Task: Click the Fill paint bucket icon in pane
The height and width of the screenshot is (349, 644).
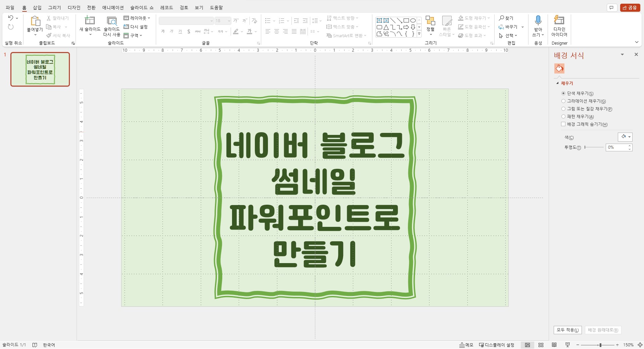Action: [559, 68]
